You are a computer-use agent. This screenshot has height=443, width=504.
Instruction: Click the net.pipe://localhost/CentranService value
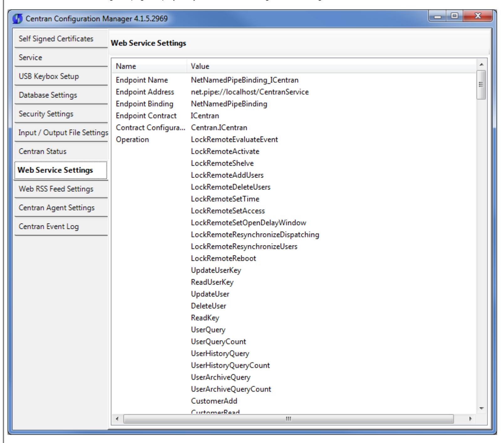click(250, 92)
